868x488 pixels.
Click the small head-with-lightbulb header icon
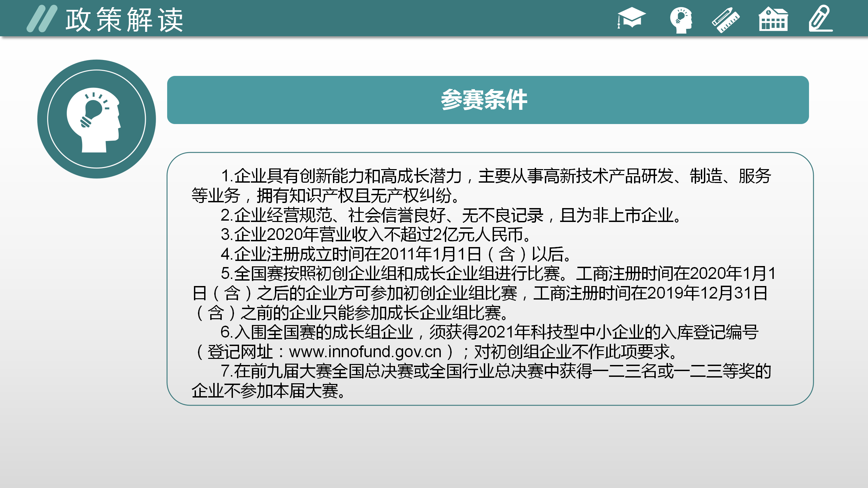(681, 20)
